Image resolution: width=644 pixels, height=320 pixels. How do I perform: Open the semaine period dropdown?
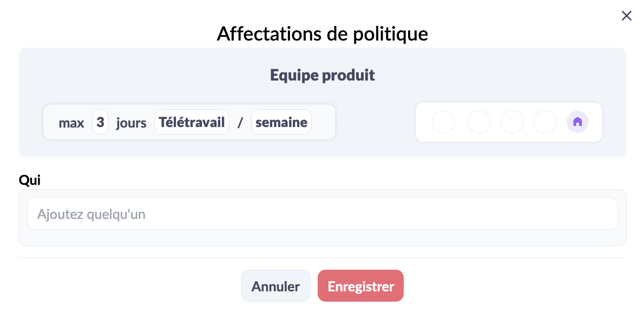281,122
